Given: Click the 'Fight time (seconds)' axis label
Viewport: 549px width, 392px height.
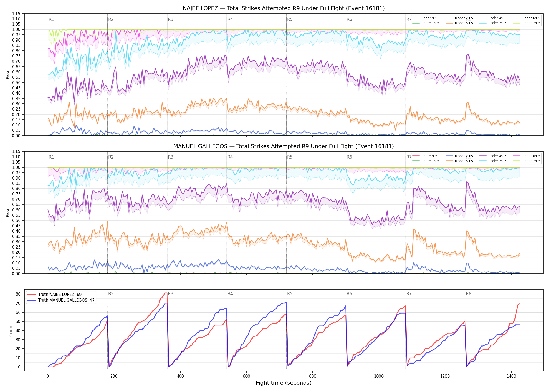Looking at the screenshot, I should pyautogui.click(x=284, y=383).
